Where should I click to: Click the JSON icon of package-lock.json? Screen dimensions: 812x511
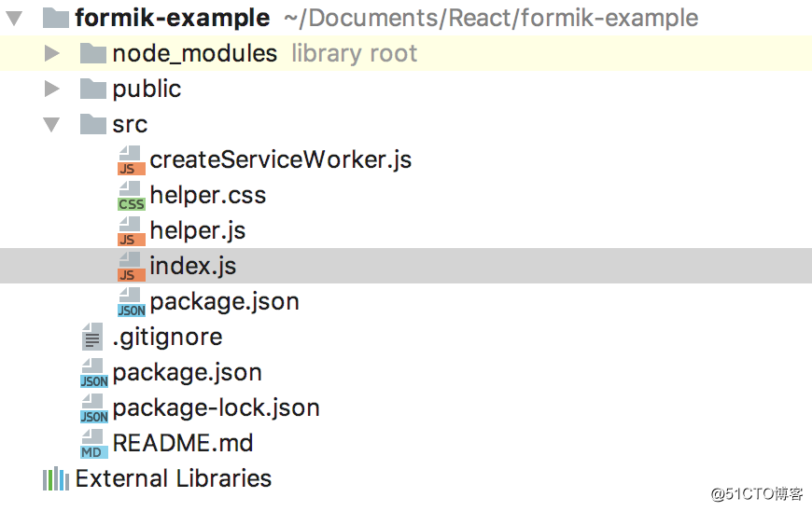[93, 408]
